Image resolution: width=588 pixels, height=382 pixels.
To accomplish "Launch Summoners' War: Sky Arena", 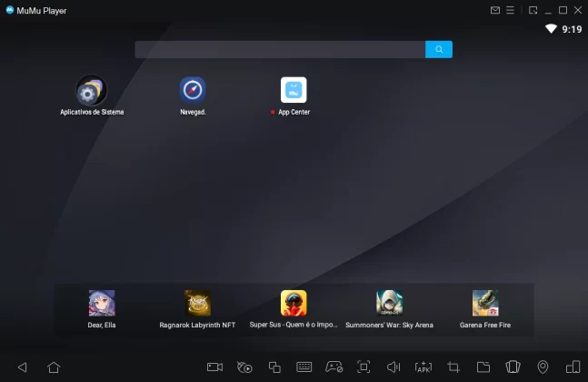I will point(389,304).
